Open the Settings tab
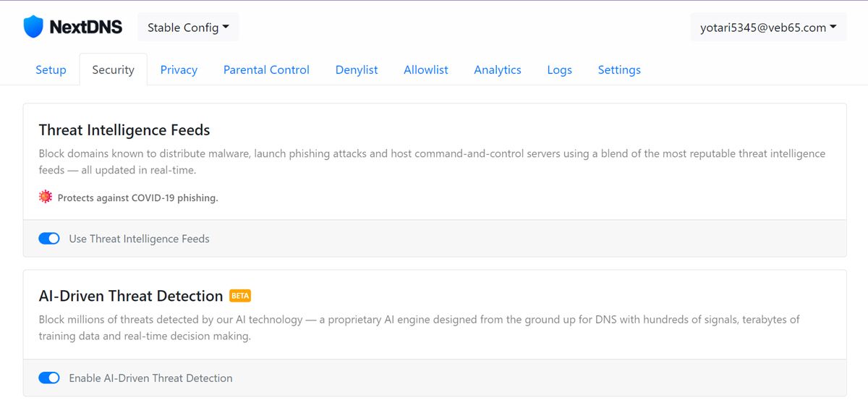This screenshot has height=408, width=868. 619,69
